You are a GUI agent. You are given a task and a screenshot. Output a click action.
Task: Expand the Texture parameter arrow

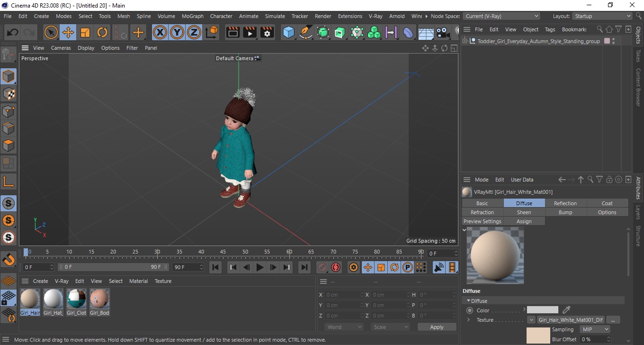(469, 320)
